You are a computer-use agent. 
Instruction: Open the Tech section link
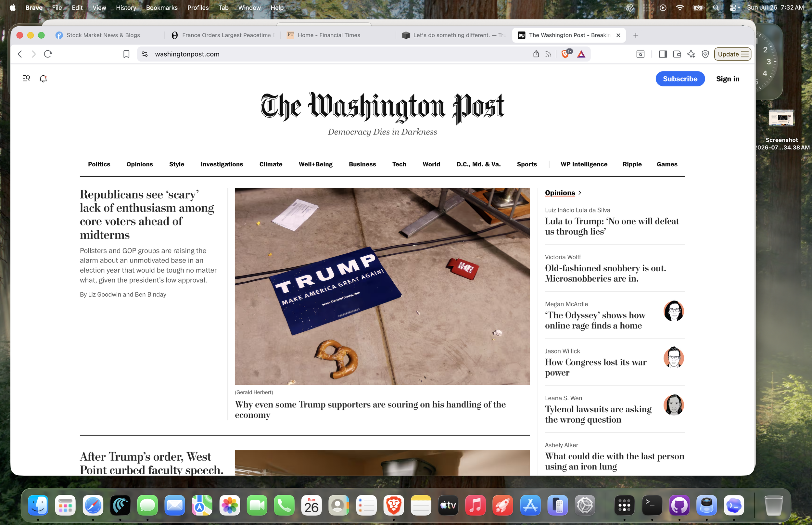pyautogui.click(x=399, y=164)
